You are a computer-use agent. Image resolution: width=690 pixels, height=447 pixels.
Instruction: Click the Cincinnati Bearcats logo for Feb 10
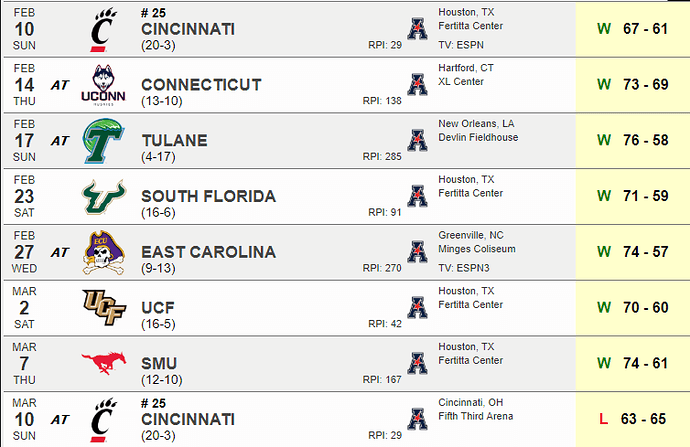click(x=104, y=29)
